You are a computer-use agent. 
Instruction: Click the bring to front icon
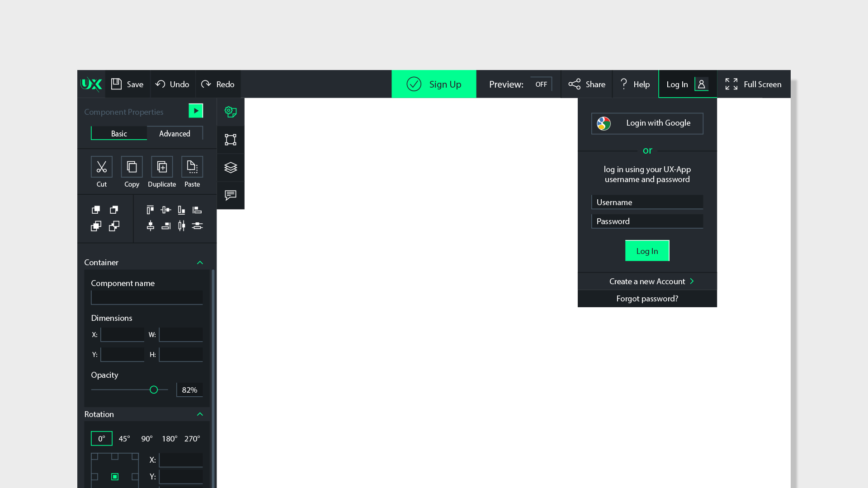(x=96, y=210)
